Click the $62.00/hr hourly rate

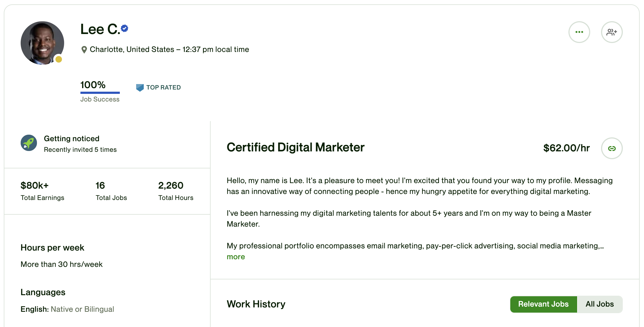[566, 148]
